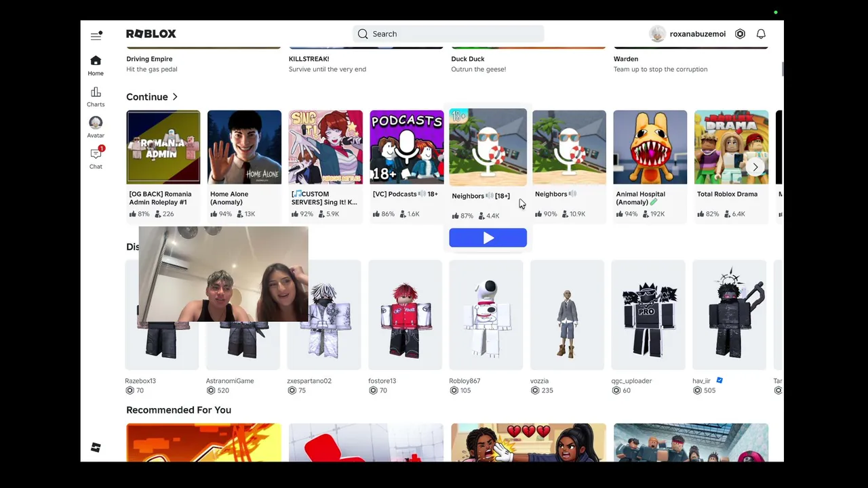Open the Romania Admin Roleplay game thumbnail
The width and height of the screenshot is (868, 488).
163,147
